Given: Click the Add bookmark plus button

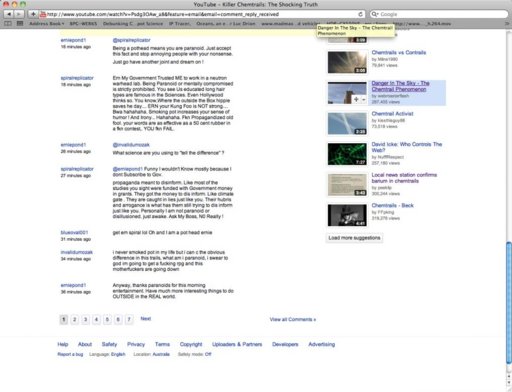Looking at the screenshot, I should (33, 14).
